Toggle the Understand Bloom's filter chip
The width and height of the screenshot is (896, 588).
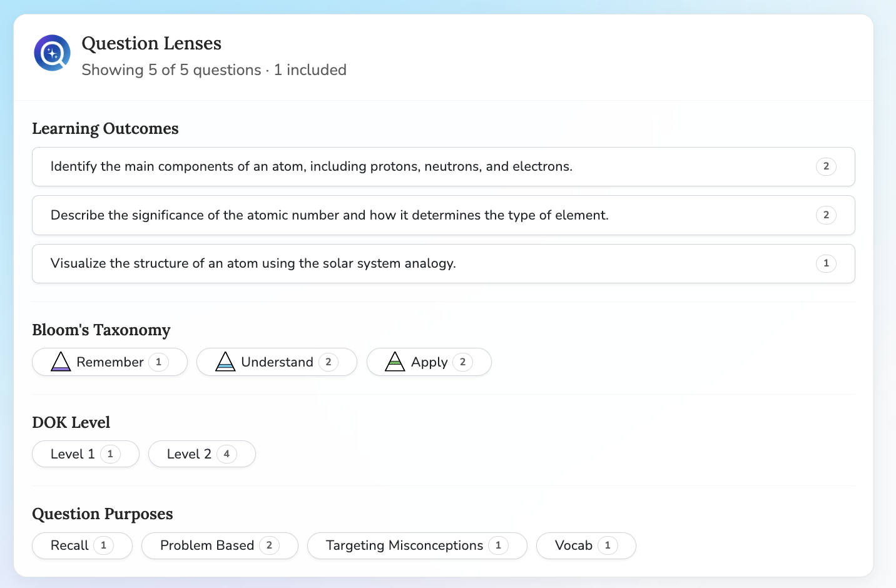(x=277, y=362)
